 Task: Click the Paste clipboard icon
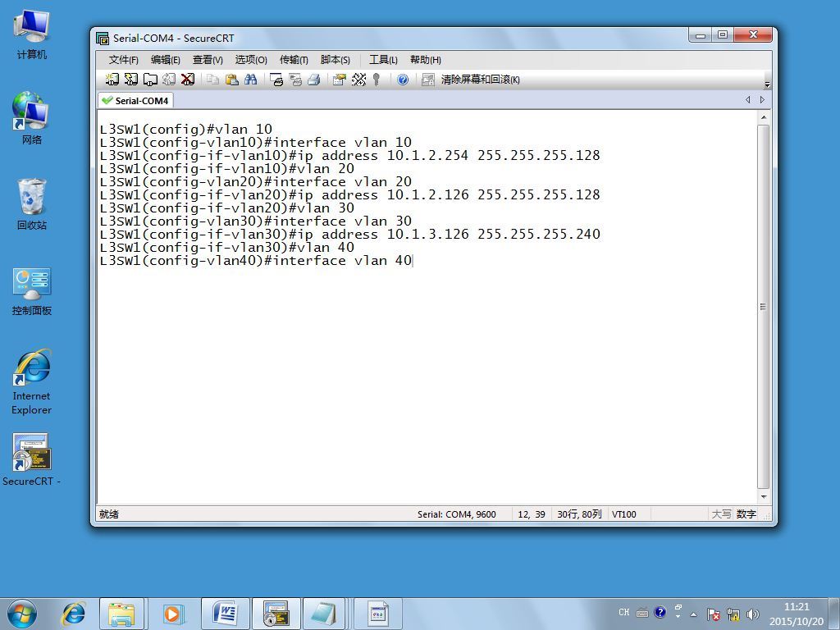click(231, 80)
